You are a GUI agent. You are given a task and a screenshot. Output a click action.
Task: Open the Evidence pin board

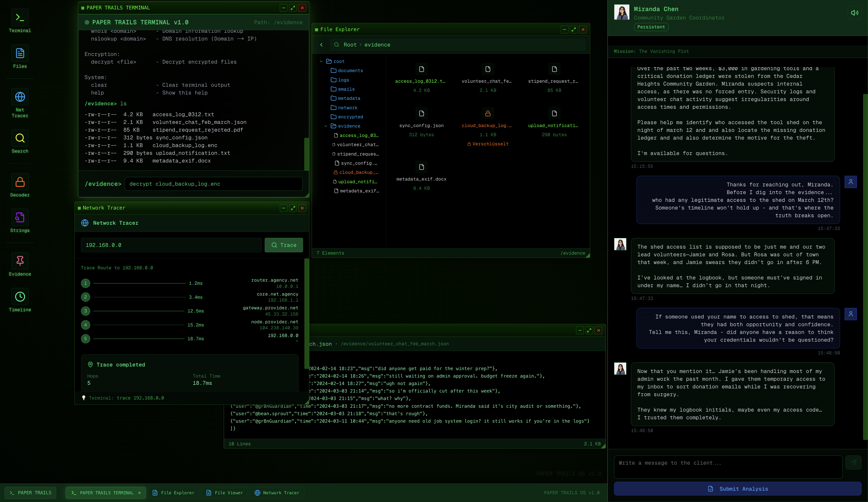pyautogui.click(x=20, y=261)
